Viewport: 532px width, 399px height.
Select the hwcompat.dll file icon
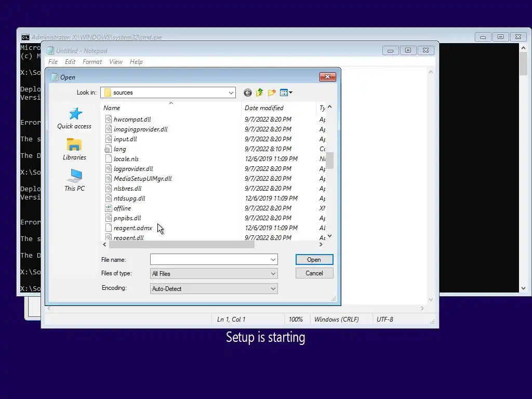109,119
